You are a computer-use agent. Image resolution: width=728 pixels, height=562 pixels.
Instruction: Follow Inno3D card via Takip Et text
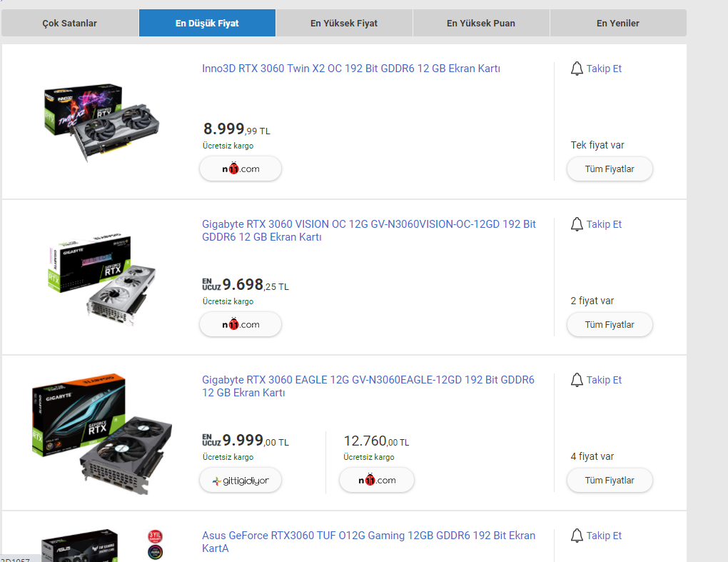pyautogui.click(x=604, y=69)
